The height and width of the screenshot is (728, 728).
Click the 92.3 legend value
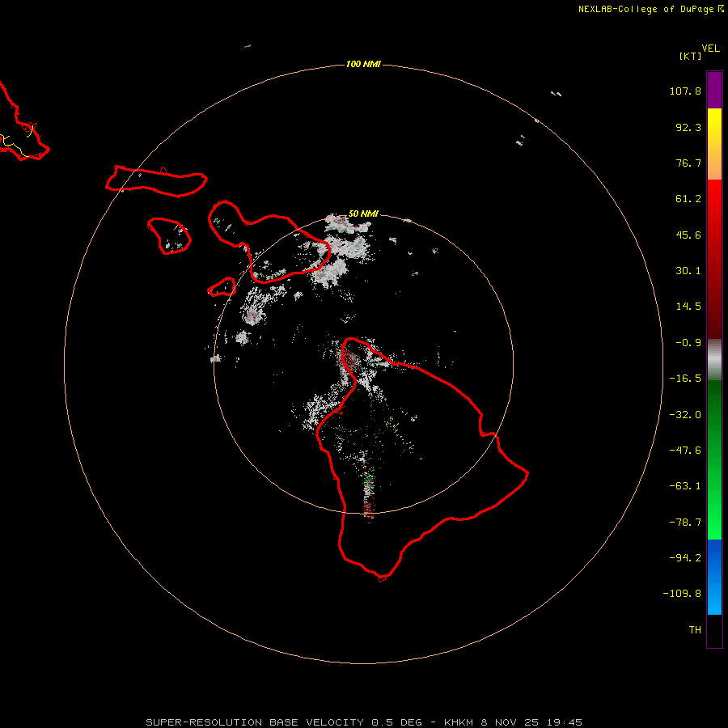[x=688, y=127]
